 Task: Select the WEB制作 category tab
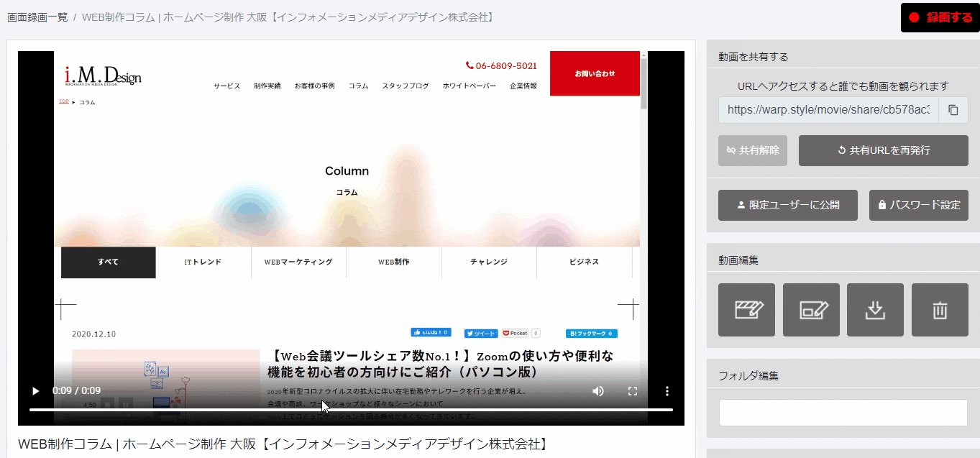(394, 262)
